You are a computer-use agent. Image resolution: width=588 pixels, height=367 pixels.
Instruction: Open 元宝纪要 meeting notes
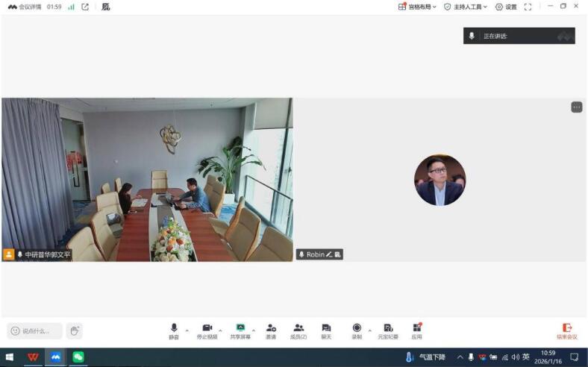click(x=388, y=330)
